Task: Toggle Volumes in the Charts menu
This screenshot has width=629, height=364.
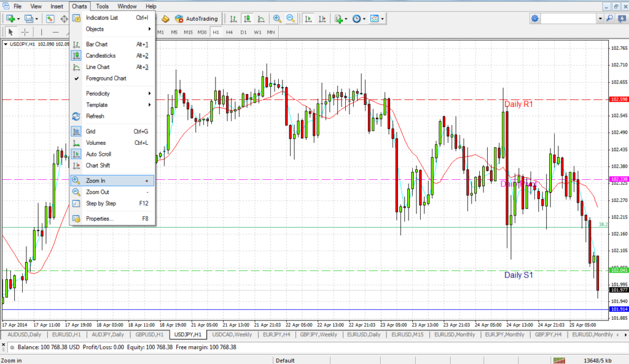Action: [x=112, y=142]
